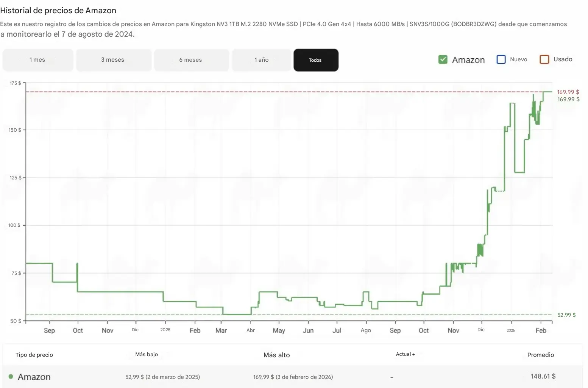Enable the Nuevo price checkbox
Image resolution: width=588 pixels, height=388 pixels.
tap(501, 59)
